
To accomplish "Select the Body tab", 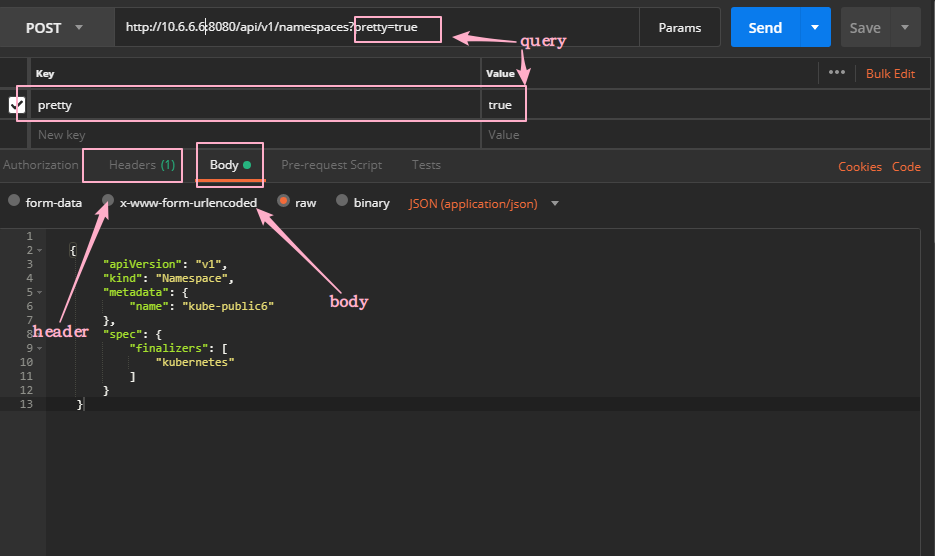I will (x=230, y=165).
